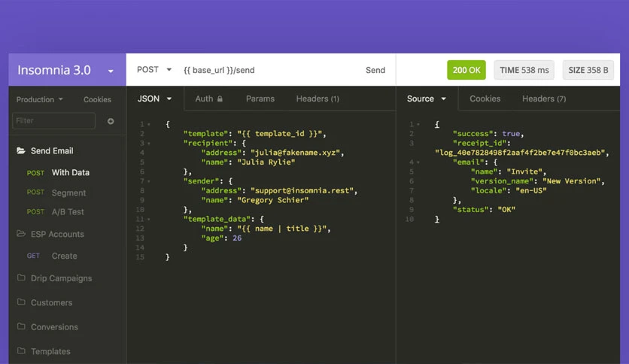Open the POST method dropdown
Viewport: 629px width, 364px height.
pyautogui.click(x=154, y=70)
